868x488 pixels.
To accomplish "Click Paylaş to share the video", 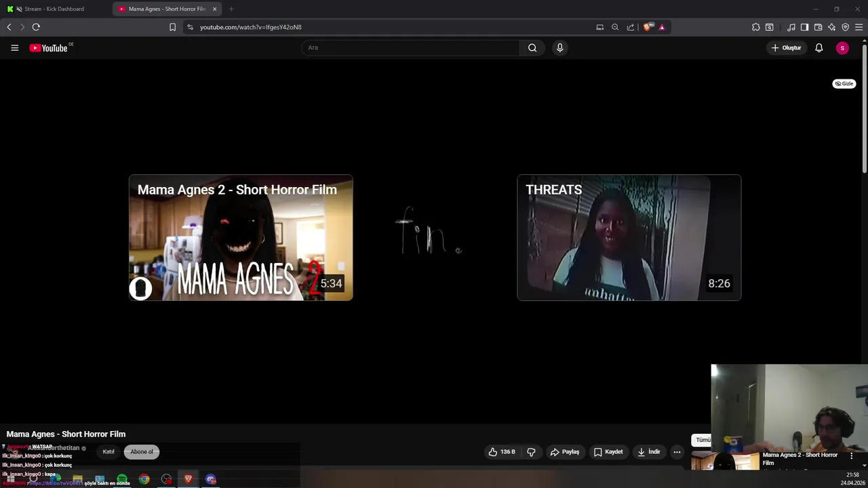I will coord(565,451).
